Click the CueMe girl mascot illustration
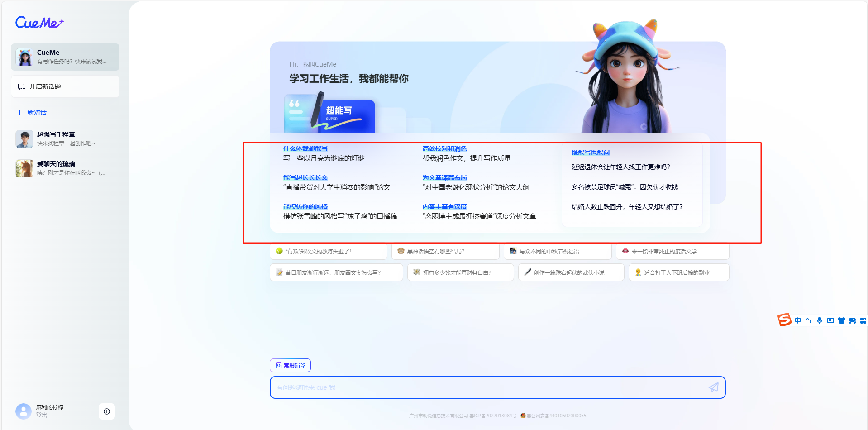 click(x=628, y=76)
